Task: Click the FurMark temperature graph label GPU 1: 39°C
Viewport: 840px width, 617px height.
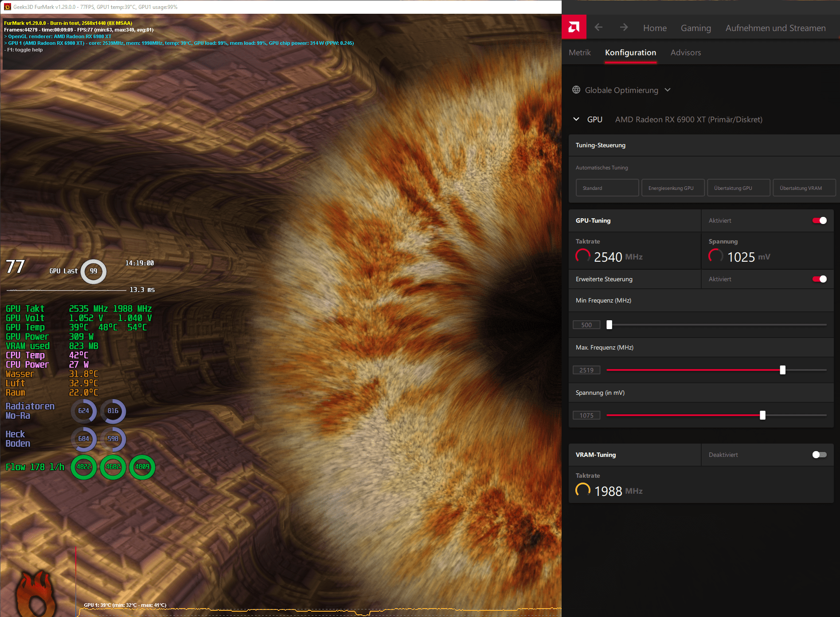Action: tap(125, 605)
